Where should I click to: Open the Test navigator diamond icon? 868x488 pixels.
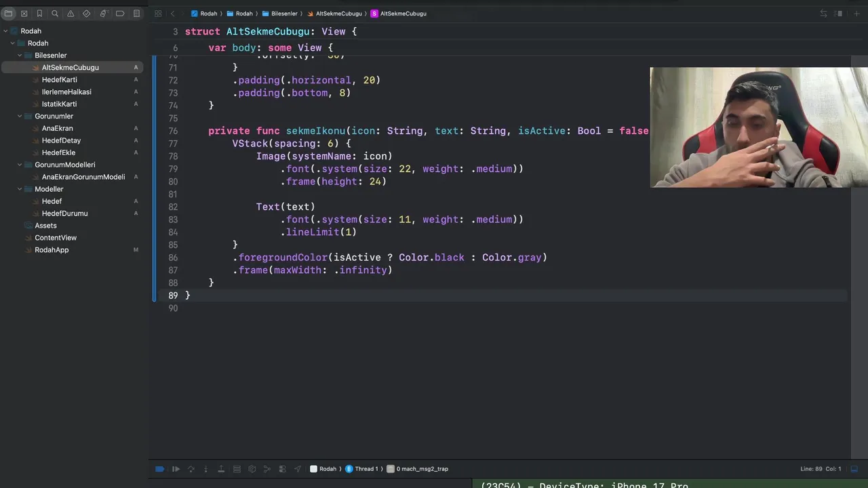pos(87,14)
